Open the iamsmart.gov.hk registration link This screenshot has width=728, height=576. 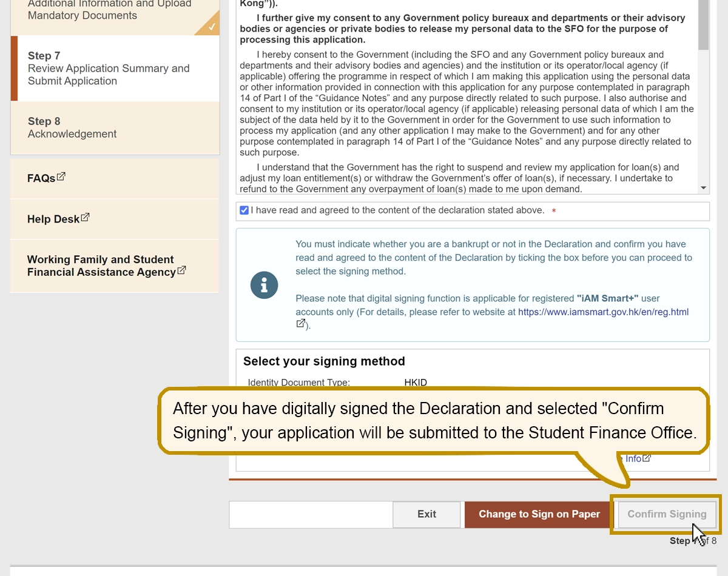[x=603, y=312]
